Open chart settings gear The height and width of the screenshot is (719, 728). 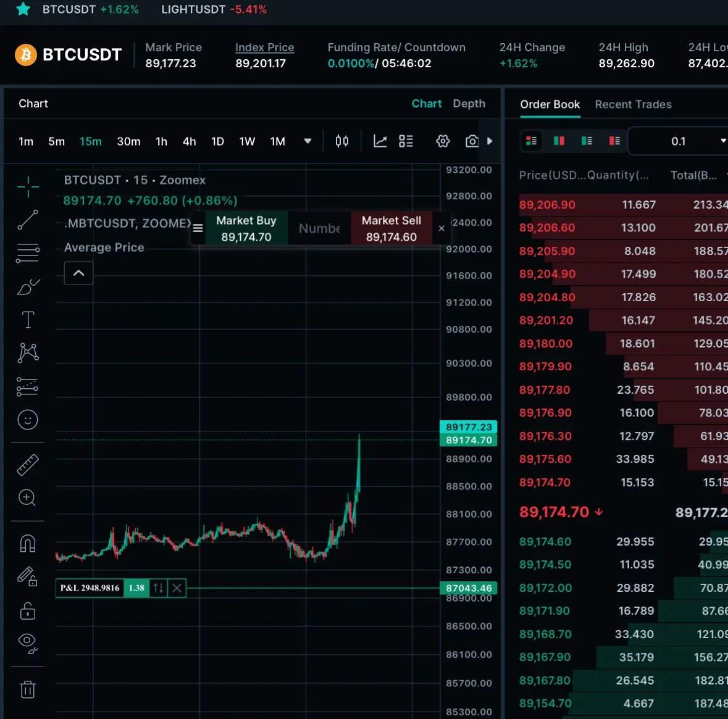point(443,141)
